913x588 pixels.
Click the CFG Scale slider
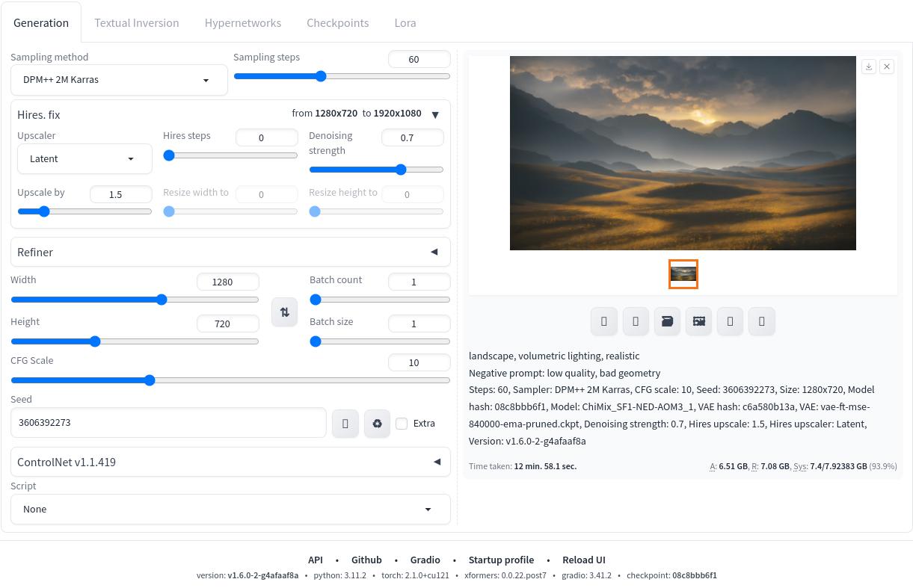230,380
